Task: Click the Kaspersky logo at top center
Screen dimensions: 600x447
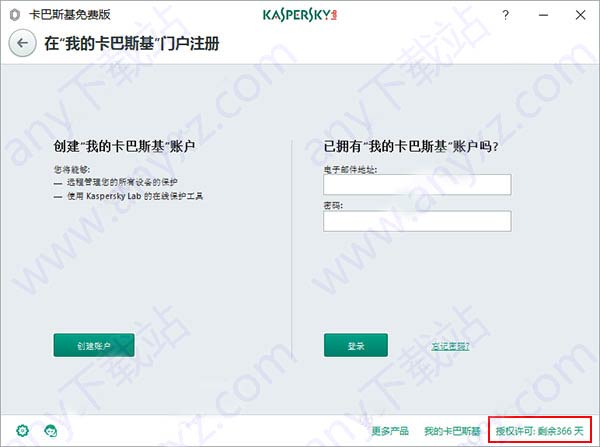Action: 300,15
